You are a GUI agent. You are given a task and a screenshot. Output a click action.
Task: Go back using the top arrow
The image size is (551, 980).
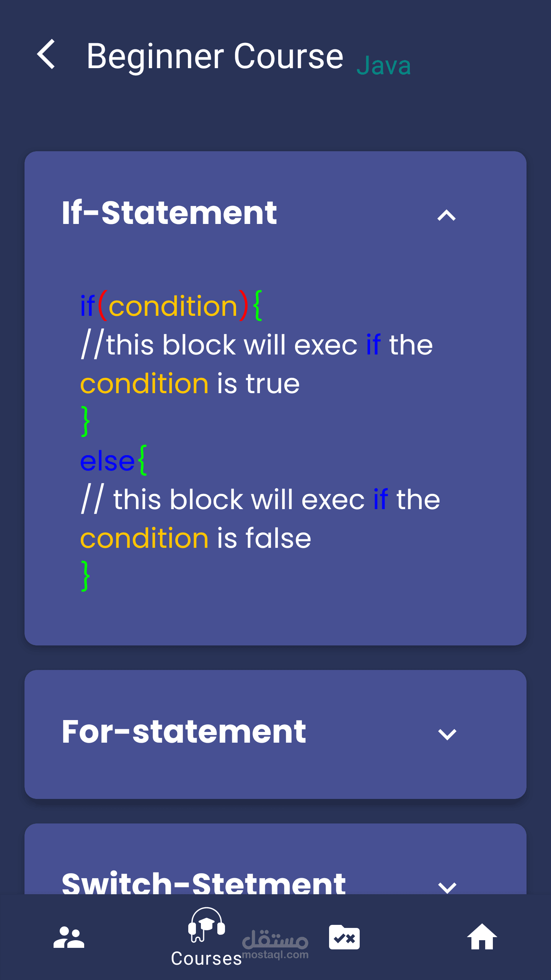click(46, 54)
